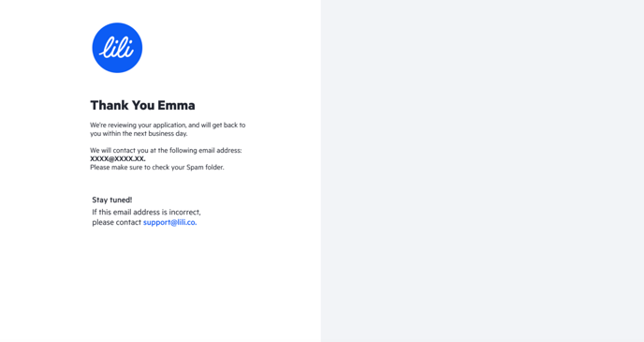
Task: Click the empty gray panel on the right
Action: [x=482, y=171]
